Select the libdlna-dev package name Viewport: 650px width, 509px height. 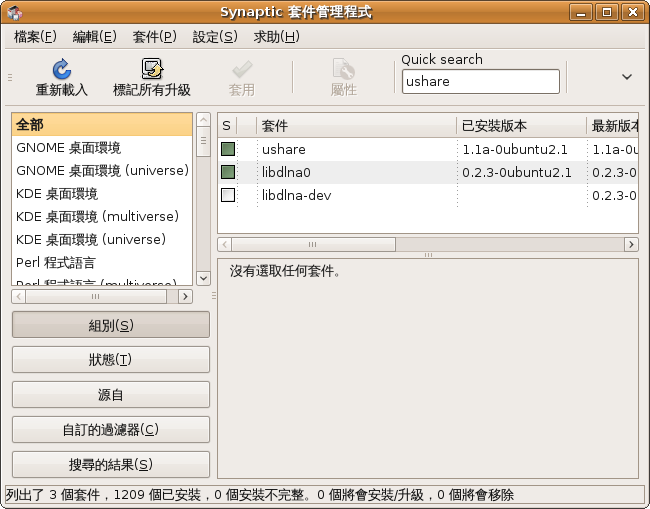[296, 195]
